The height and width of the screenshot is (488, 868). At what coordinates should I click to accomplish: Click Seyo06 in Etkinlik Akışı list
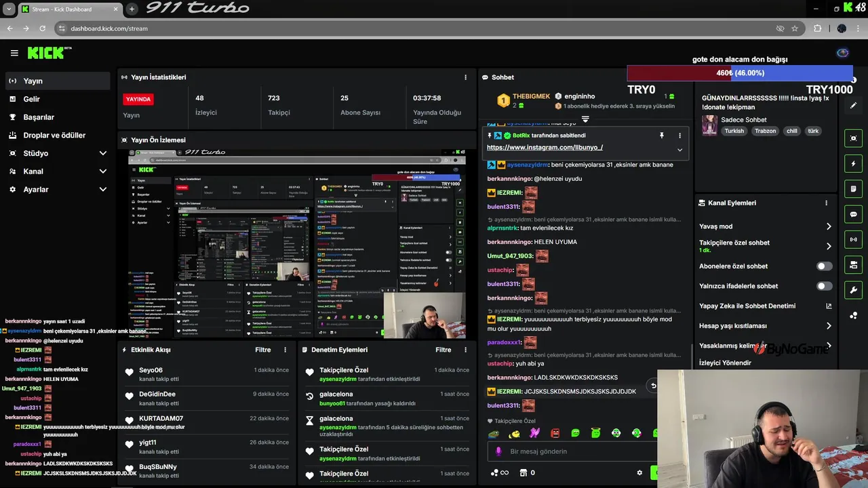[x=151, y=370]
